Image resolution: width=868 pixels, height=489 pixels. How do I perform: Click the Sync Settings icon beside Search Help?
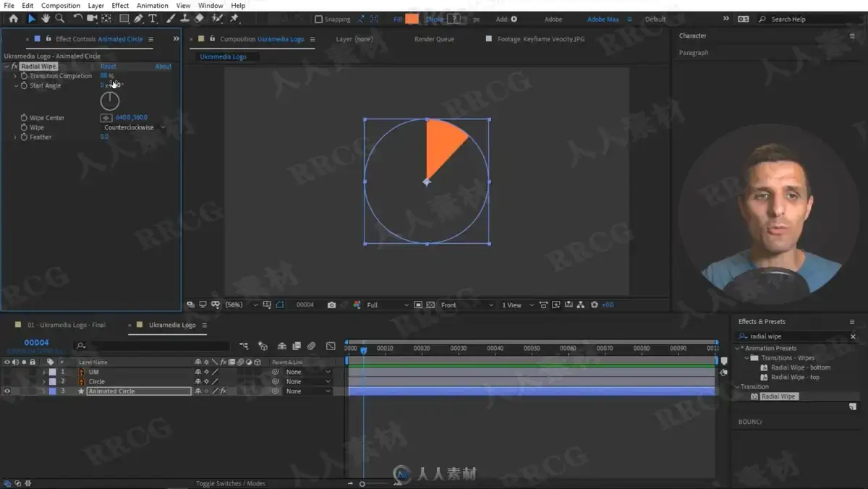(743, 19)
